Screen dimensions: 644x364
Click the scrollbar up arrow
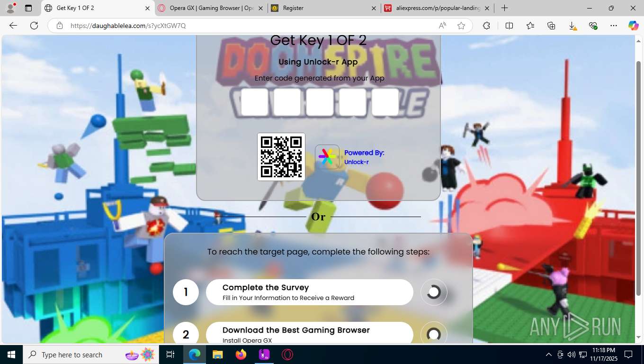tap(638, 41)
